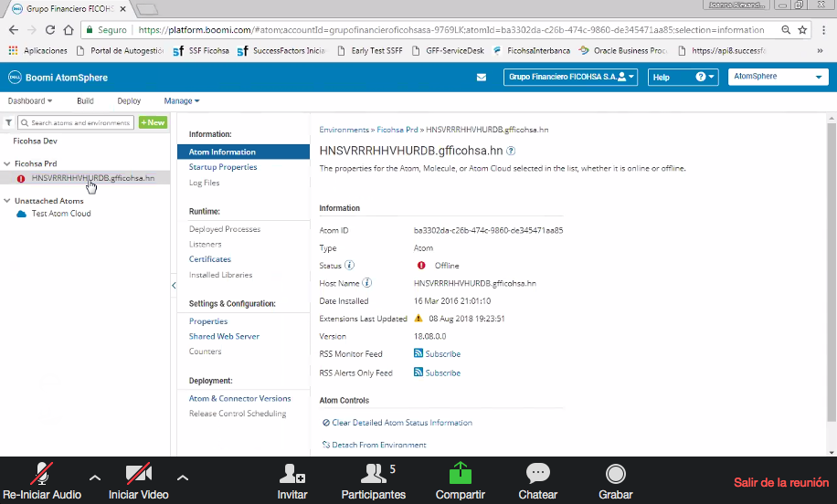Collapse the left panel with arrow handle
Image resolution: width=837 pixels, height=504 pixels.
point(174,286)
